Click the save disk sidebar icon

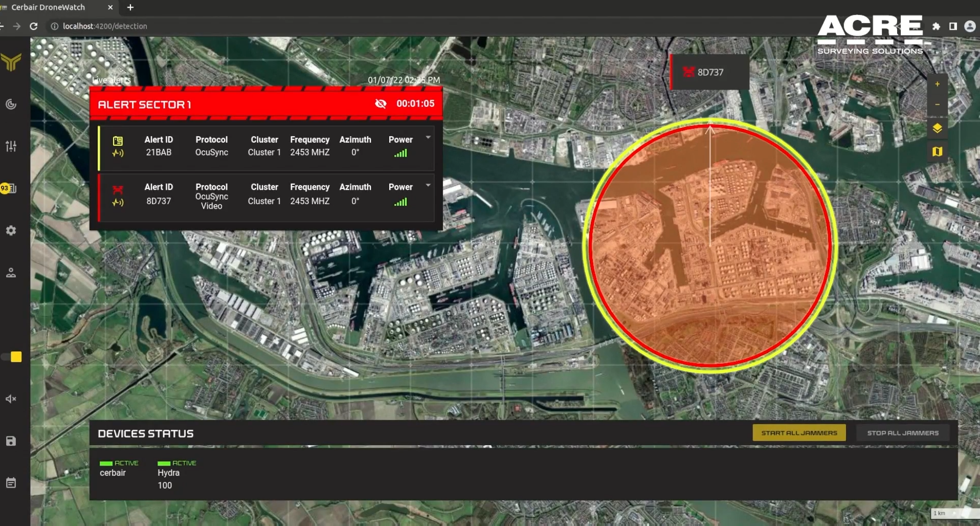click(x=11, y=441)
